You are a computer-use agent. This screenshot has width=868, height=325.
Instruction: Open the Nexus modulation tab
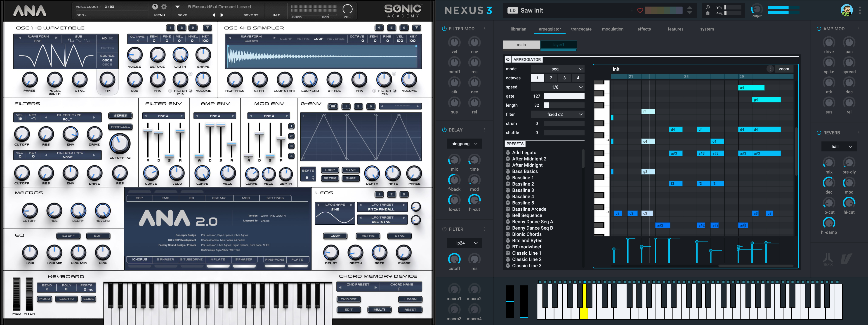pyautogui.click(x=613, y=29)
